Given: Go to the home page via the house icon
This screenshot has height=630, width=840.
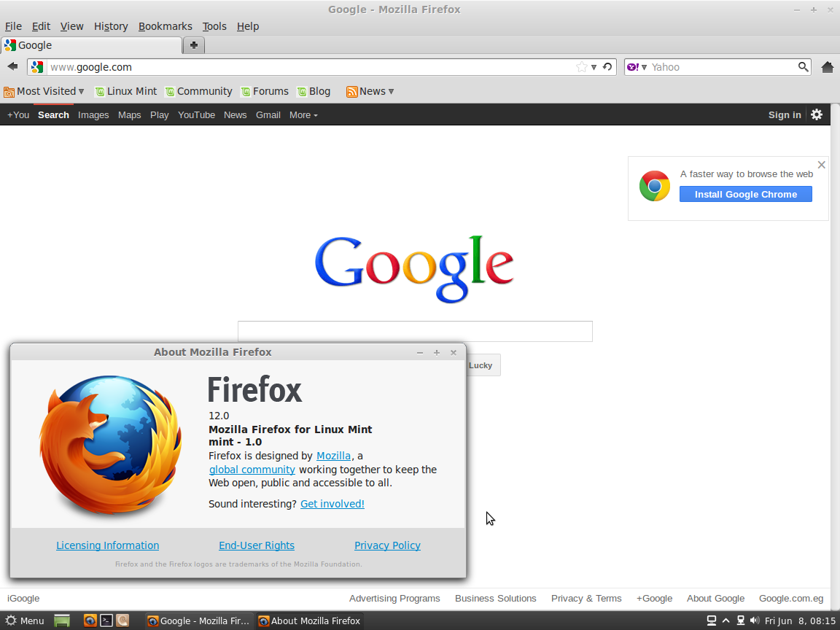Looking at the screenshot, I should (827, 67).
